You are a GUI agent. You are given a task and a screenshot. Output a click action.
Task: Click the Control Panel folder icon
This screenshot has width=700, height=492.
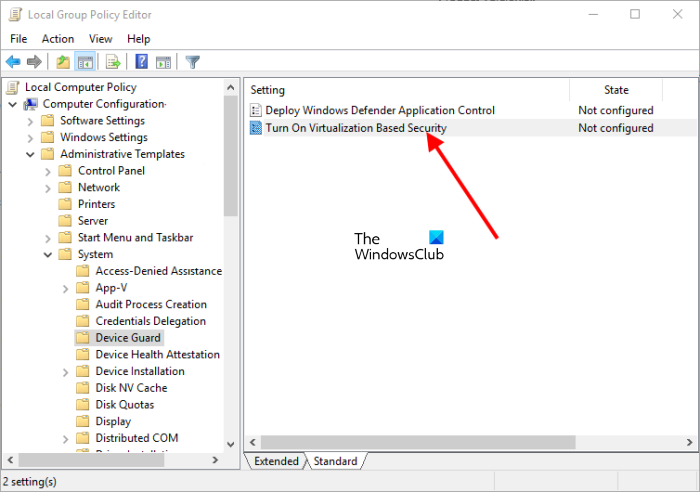(x=65, y=171)
